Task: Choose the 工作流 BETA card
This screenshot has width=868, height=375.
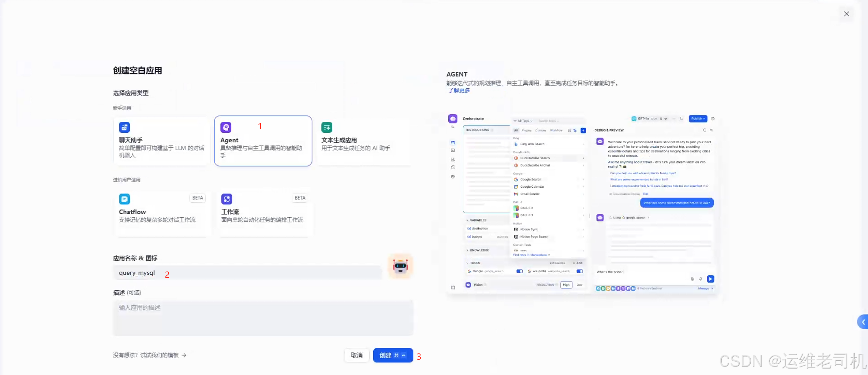Action: click(x=265, y=213)
